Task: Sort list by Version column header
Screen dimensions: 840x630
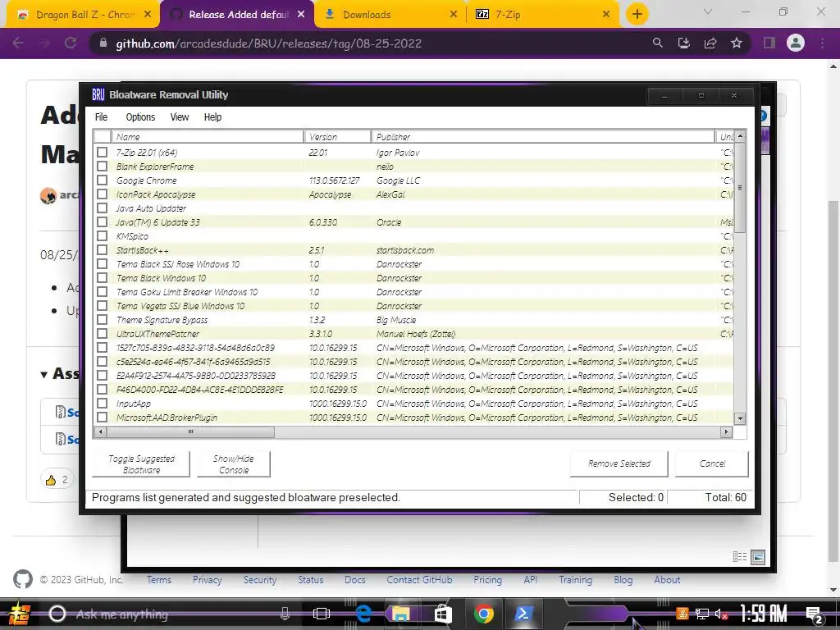Action: (x=337, y=137)
